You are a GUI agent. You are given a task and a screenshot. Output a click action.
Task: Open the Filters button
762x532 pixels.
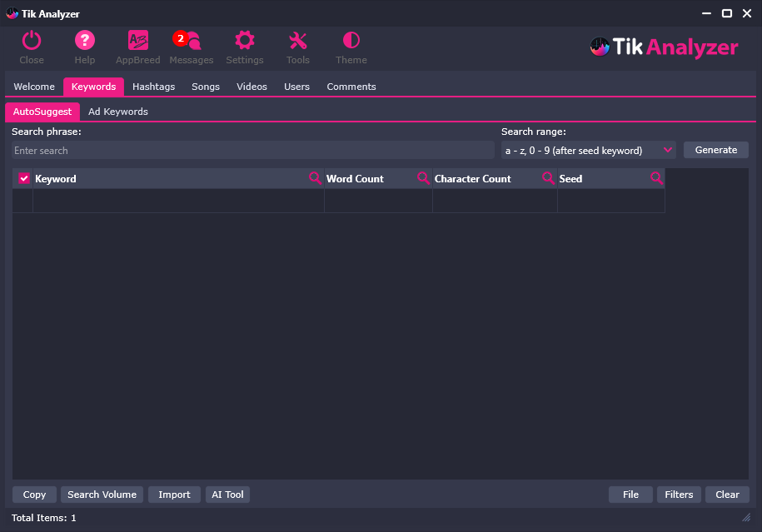[679, 494]
